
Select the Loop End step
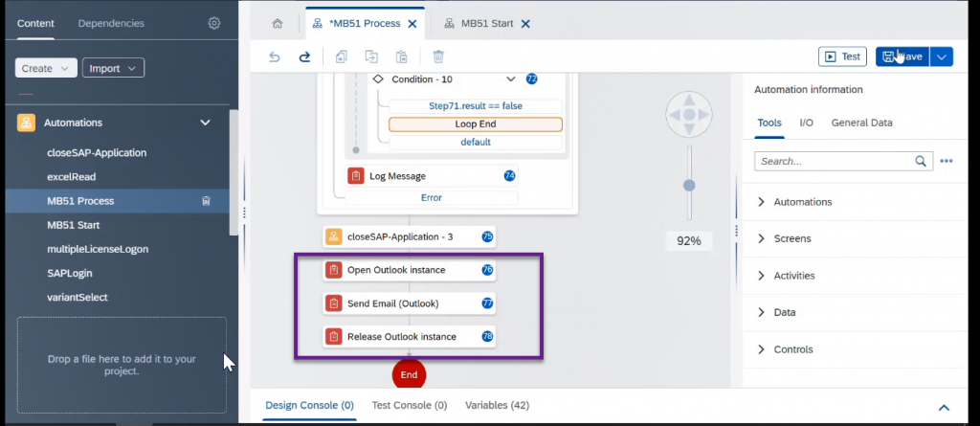pyautogui.click(x=476, y=123)
